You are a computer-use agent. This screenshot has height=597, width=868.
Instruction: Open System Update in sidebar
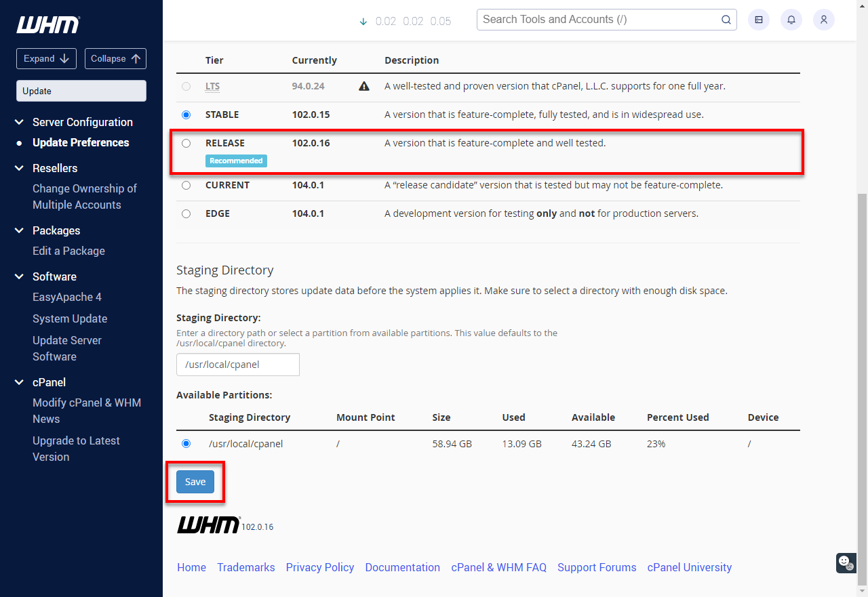(70, 318)
